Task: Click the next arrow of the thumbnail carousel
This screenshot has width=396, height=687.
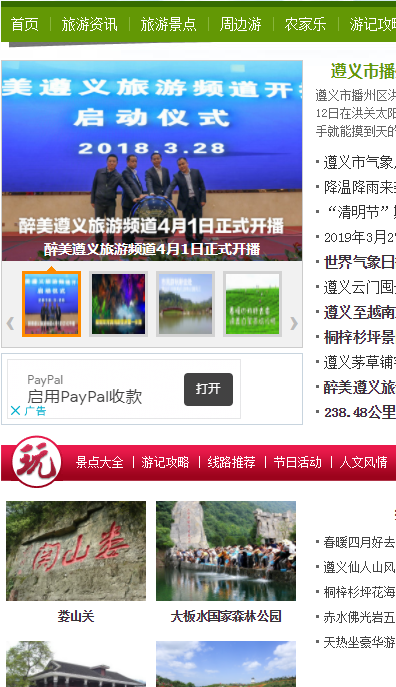Action: tap(294, 323)
